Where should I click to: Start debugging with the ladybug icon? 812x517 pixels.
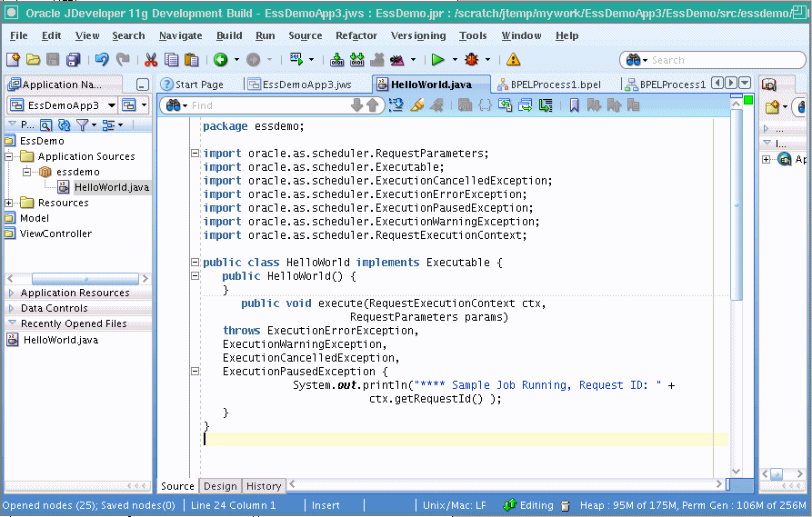471,60
